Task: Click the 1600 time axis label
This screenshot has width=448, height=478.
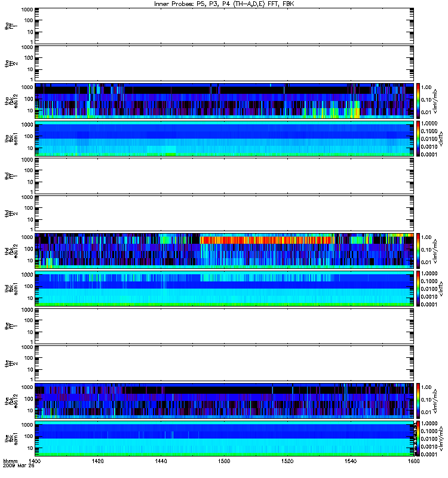Action: tap(413, 461)
